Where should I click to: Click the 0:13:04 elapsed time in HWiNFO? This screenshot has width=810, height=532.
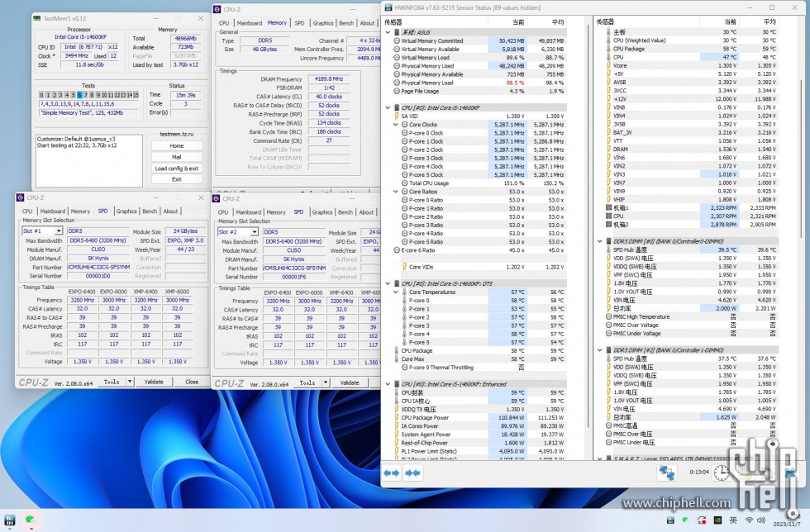[699, 472]
